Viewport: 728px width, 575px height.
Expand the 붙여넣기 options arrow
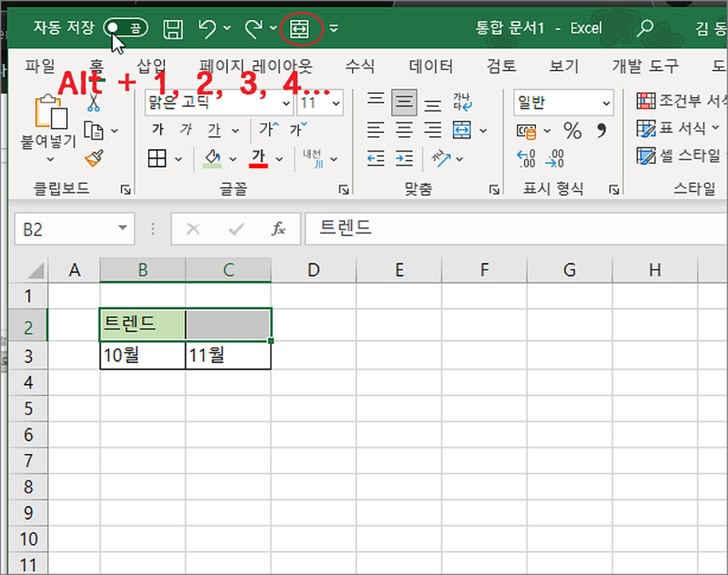click(50, 159)
